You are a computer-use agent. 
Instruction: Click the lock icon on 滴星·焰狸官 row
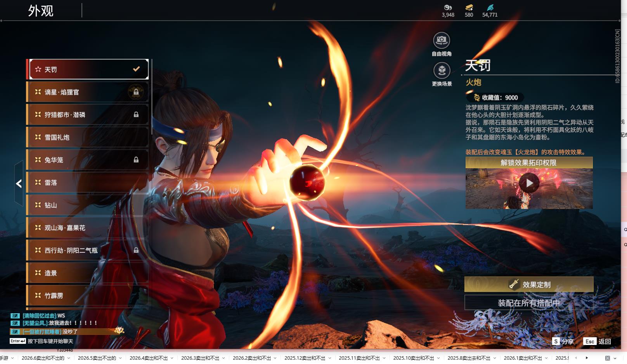coord(136,92)
